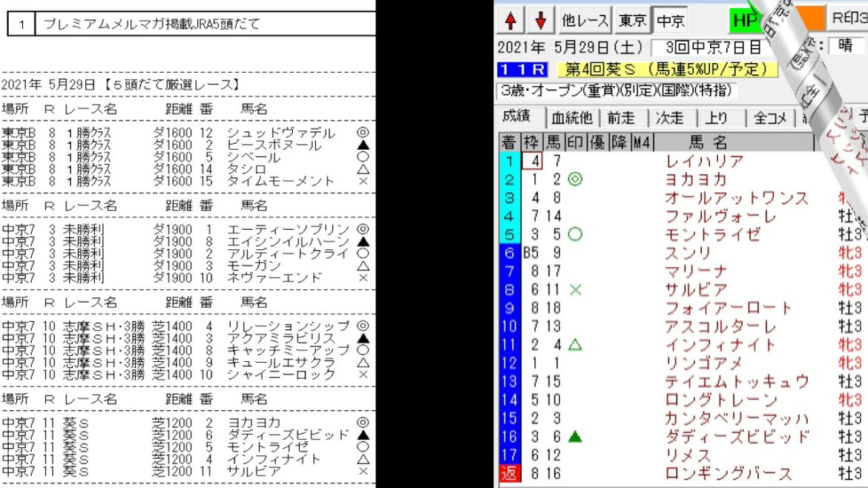Toggle the 東京 racecourse button
Viewport: 868px width, 488px height.
[634, 21]
